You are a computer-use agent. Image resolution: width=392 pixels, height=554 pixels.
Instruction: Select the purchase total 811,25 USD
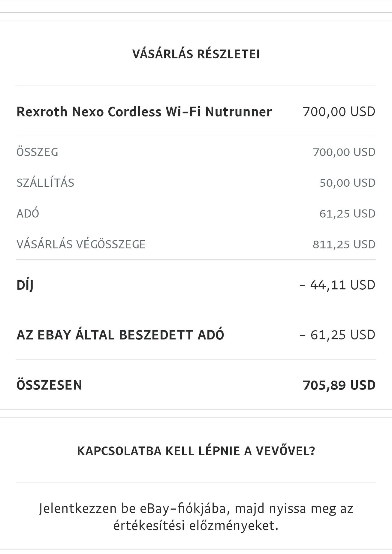344,245
